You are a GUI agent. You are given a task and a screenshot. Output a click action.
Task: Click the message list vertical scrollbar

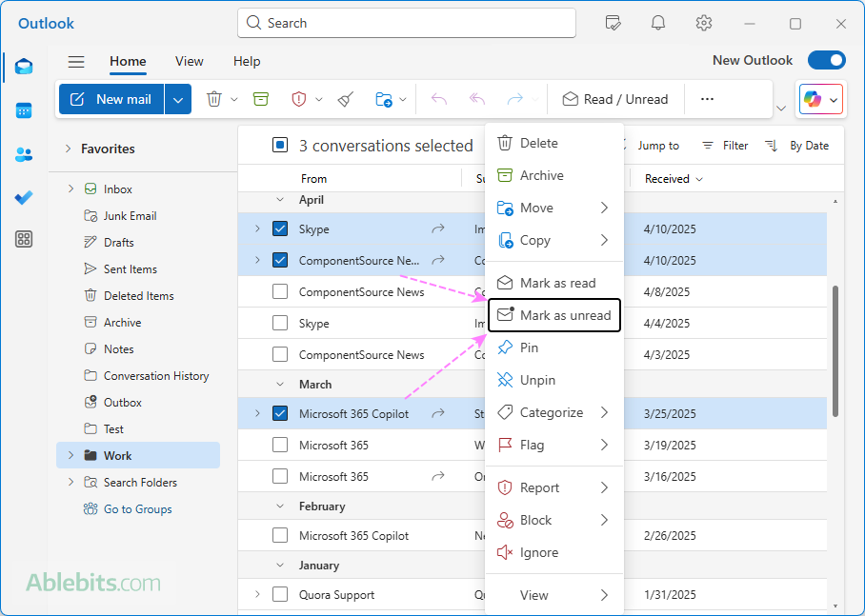(x=835, y=350)
